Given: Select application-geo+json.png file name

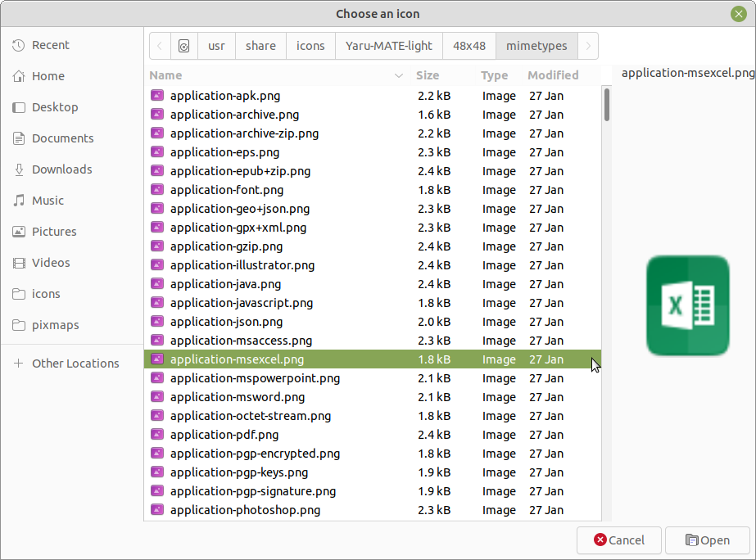Looking at the screenshot, I should coord(240,209).
